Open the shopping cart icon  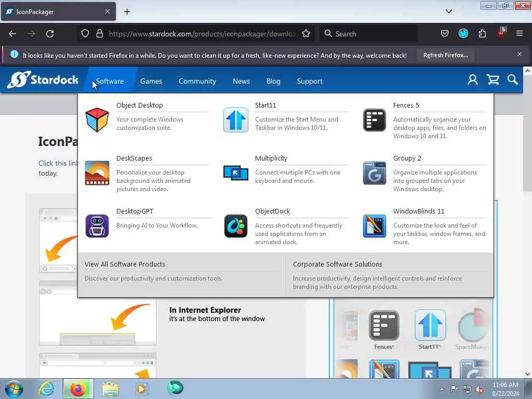tap(493, 79)
